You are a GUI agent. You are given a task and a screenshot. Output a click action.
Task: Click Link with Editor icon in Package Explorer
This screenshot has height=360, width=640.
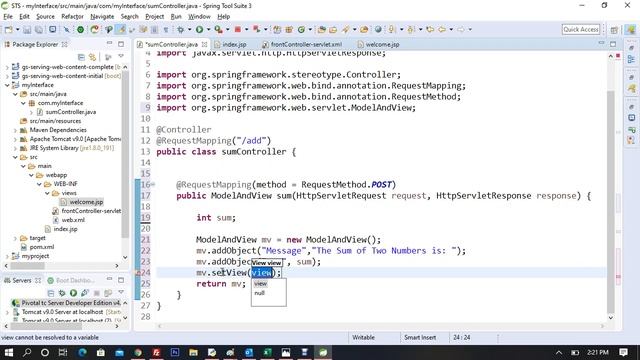coord(93,57)
